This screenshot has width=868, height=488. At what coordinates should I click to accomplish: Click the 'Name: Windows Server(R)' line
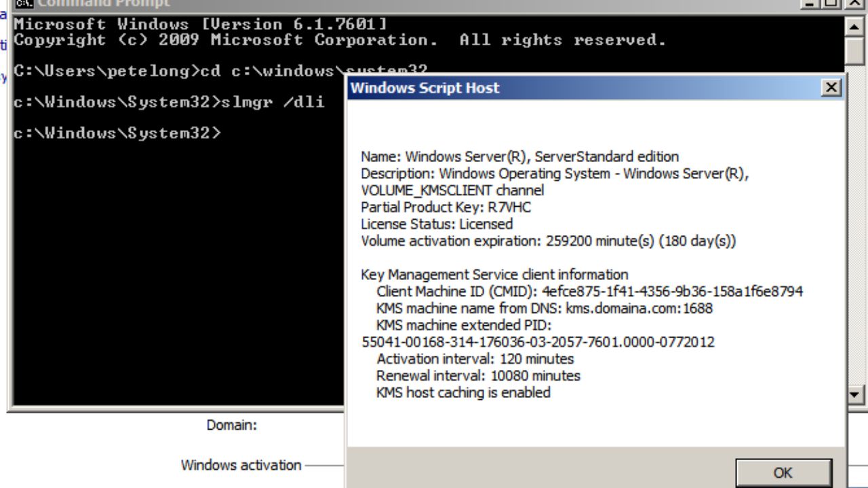519,157
